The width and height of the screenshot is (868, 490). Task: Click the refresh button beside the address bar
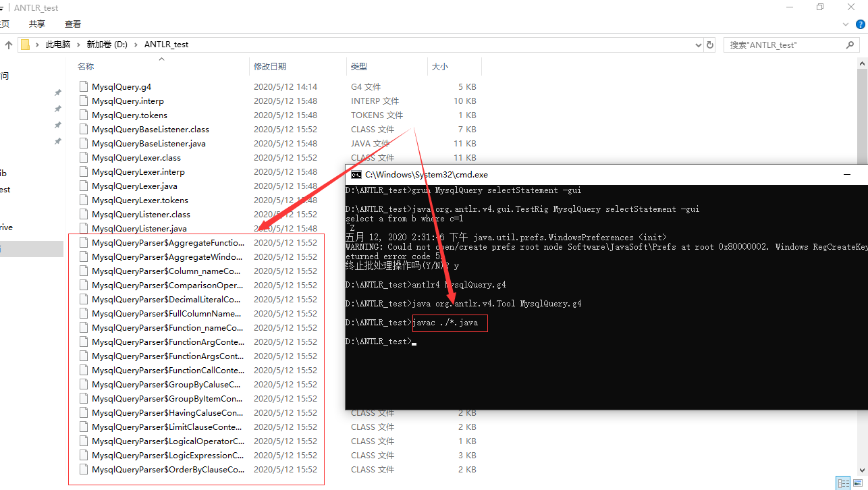709,45
